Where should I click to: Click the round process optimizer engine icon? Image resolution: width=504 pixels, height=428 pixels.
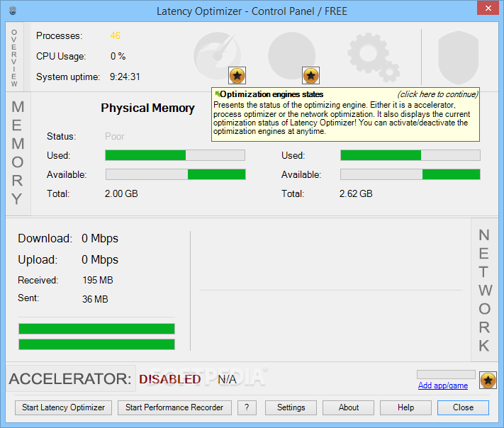[x=291, y=55]
